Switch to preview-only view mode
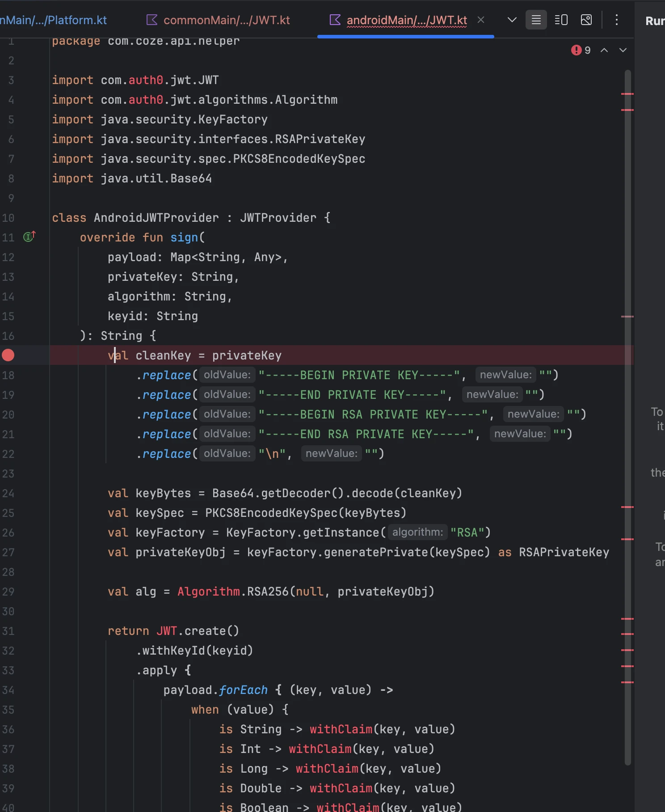The image size is (665, 812). point(586,20)
